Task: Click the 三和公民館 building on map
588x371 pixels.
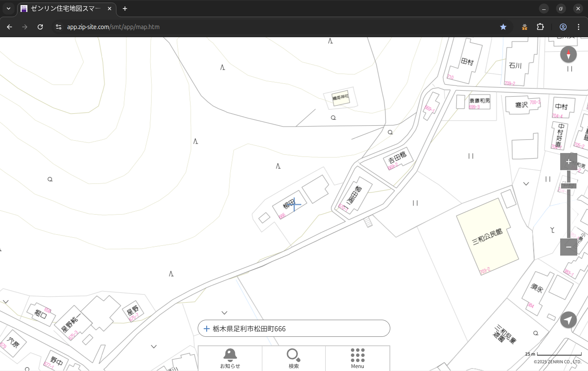Action: 487,237
